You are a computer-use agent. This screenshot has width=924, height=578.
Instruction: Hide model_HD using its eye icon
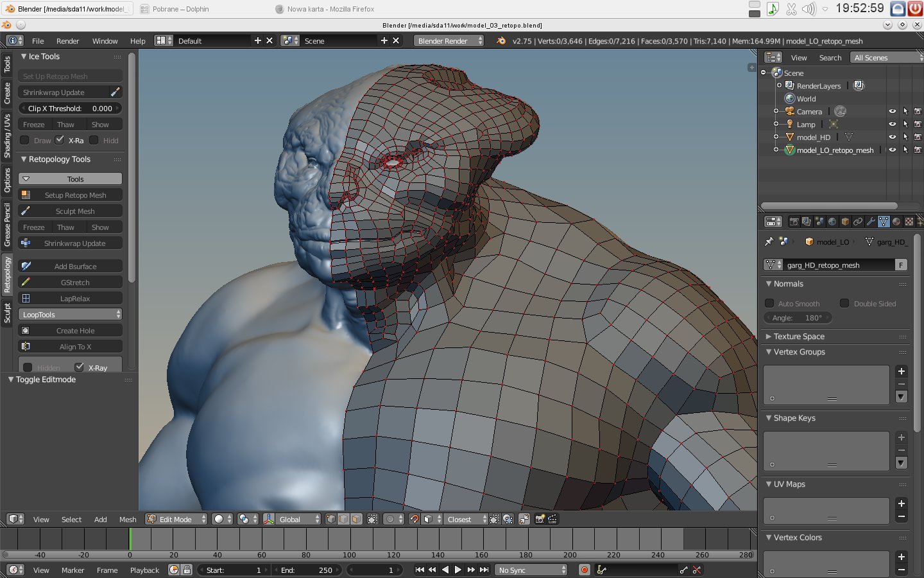(x=892, y=137)
